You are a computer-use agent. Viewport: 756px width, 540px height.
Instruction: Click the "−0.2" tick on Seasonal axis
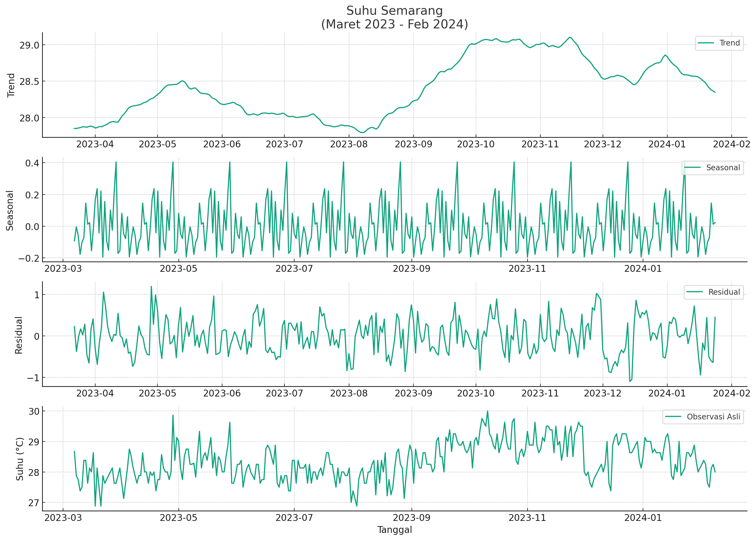(x=29, y=259)
